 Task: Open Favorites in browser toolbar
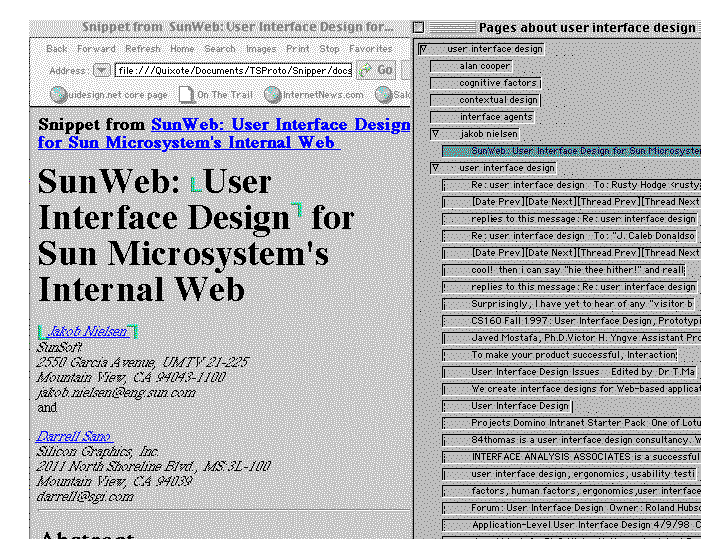[371, 49]
